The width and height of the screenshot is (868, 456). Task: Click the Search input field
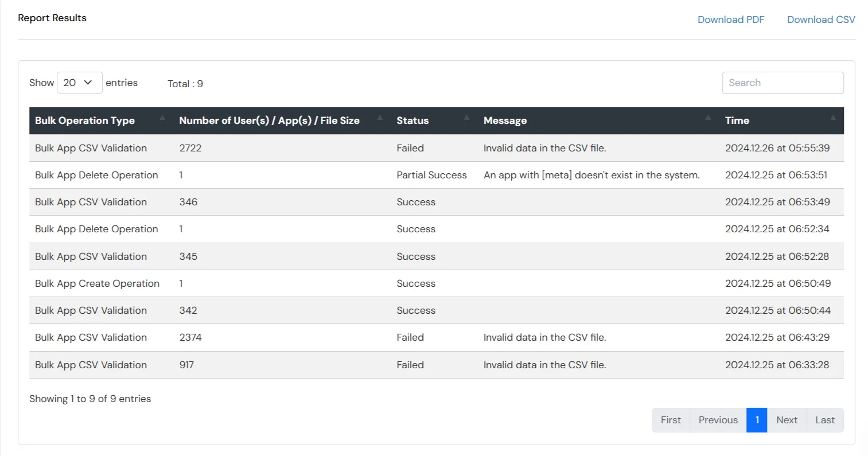pos(783,83)
